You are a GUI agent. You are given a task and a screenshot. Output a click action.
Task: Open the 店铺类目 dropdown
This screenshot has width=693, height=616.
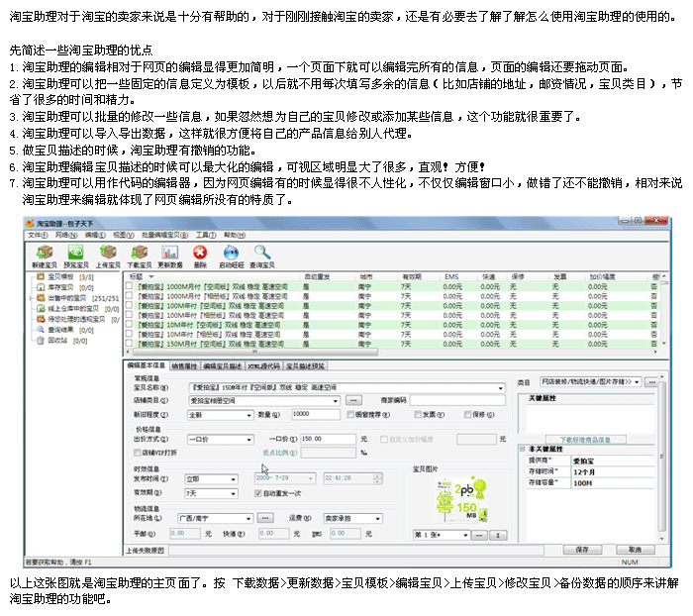point(264,401)
